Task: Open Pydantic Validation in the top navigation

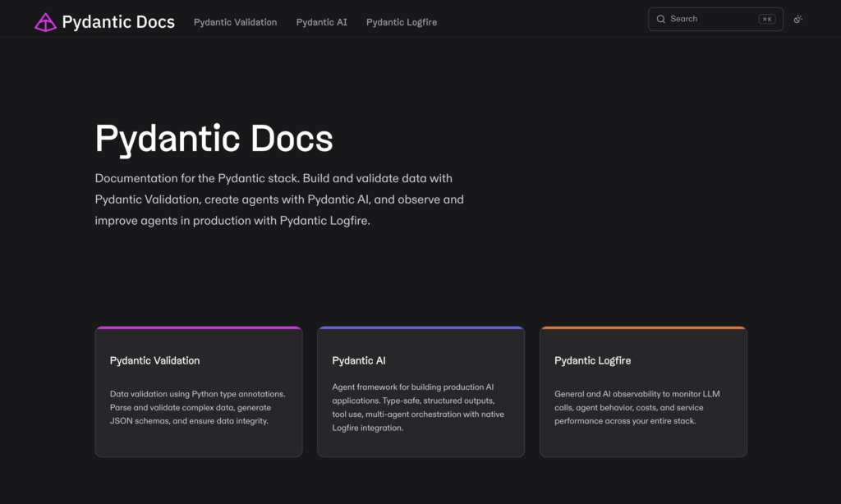Action: (x=235, y=22)
